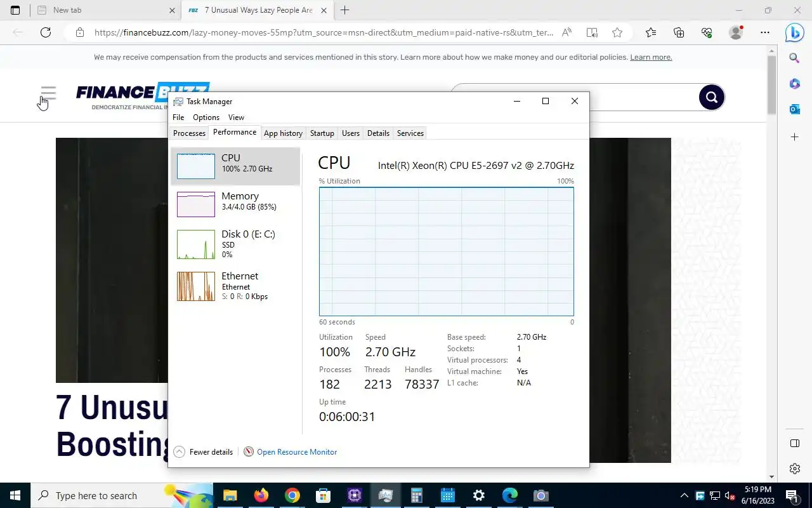812x508 pixels.
Task: Open a new browser tab
Action: click(345, 10)
